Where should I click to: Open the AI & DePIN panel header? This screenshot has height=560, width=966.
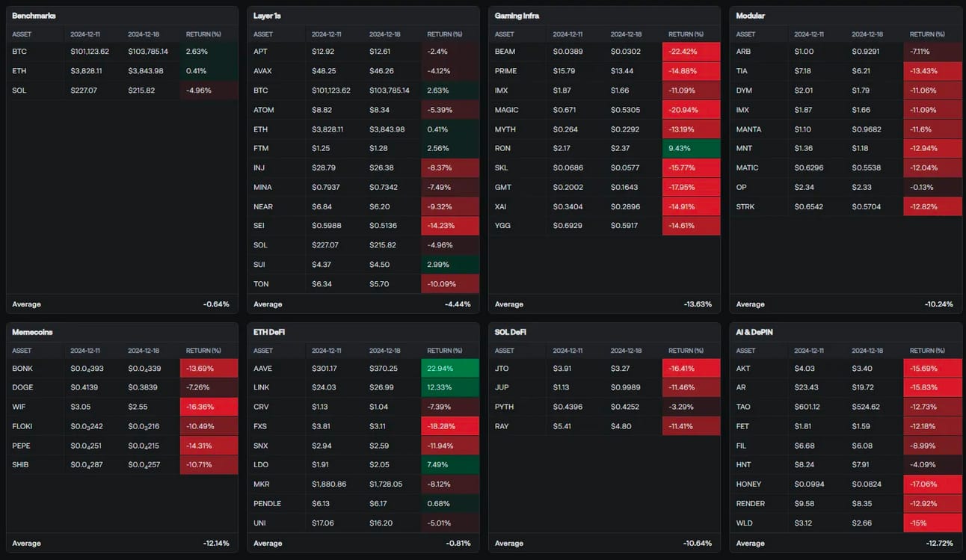coord(756,332)
